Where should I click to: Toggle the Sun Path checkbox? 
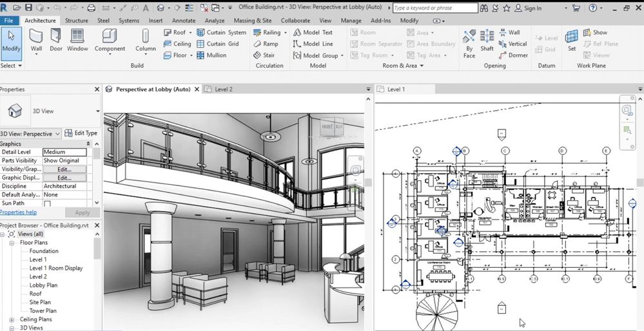click(47, 203)
